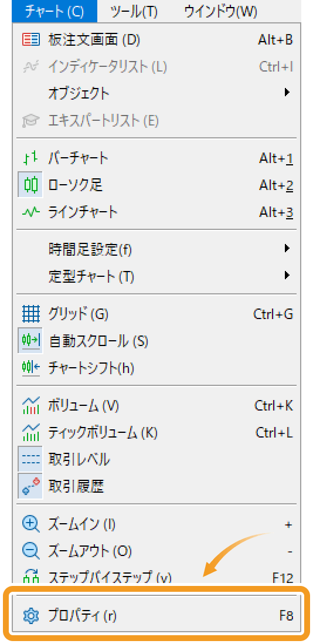This screenshot has height=644, width=313.
Task: Click the ティックボリューム tick volume icon
Action: tap(30, 432)
